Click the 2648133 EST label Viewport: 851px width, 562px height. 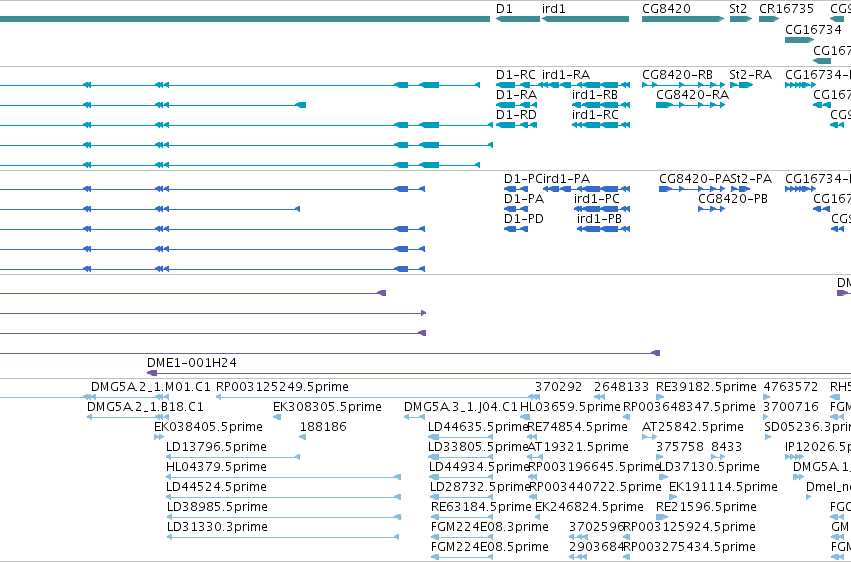pos(621,387)
